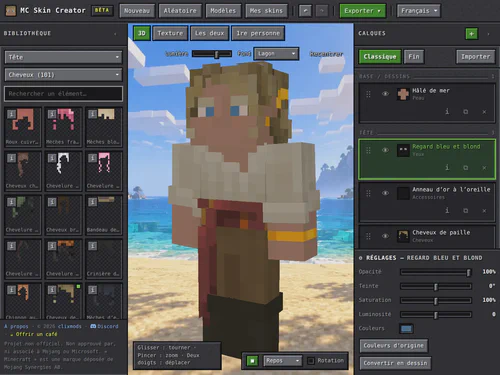Screen dimensions: 500x375
Task: Select the Classique model type
Action: (380, 57)
